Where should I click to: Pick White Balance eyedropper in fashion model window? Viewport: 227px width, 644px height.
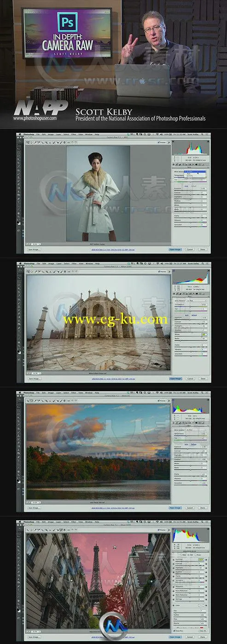(35, 142)
